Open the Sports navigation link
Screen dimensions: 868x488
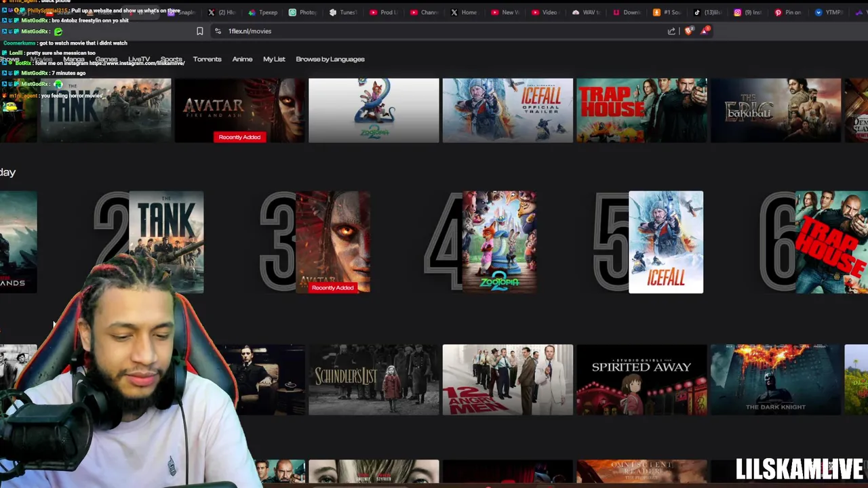[171, 60]
